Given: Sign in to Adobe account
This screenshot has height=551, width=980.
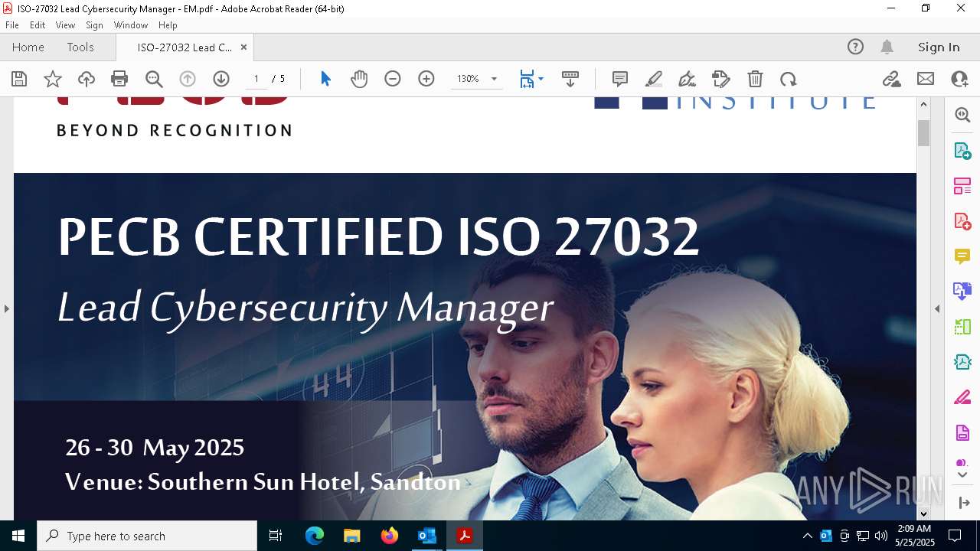Looking at the screenshot, I should click(939, 47).
